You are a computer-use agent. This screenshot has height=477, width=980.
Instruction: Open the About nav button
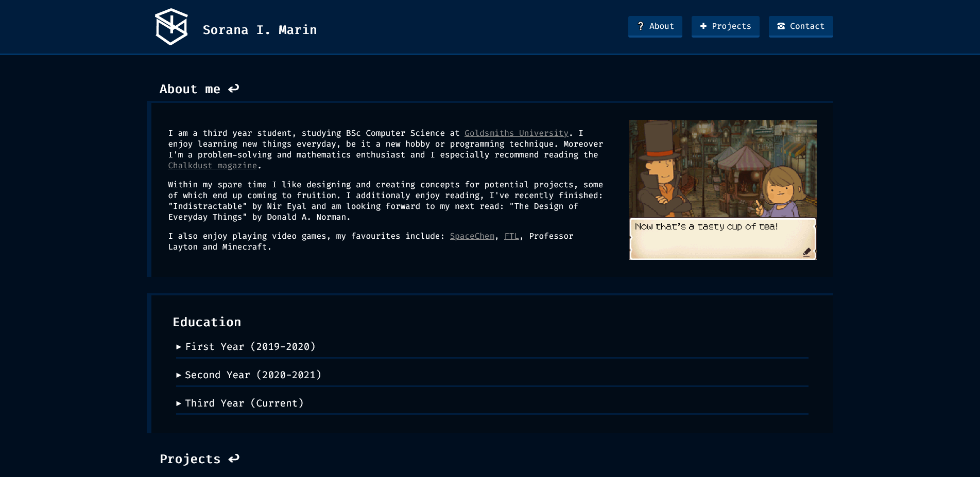(x=655, y=26)
